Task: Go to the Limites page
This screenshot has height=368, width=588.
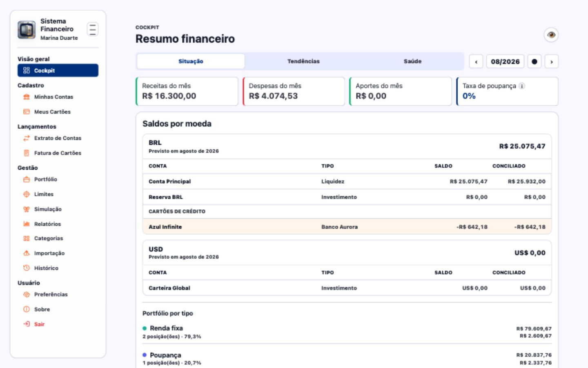Action: (58, 194)
